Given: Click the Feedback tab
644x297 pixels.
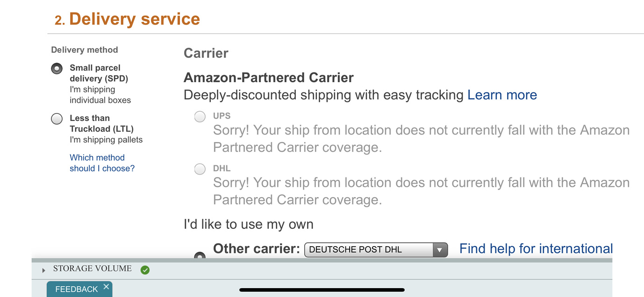Looking at the screenshot, I should (x=75, y=290).
